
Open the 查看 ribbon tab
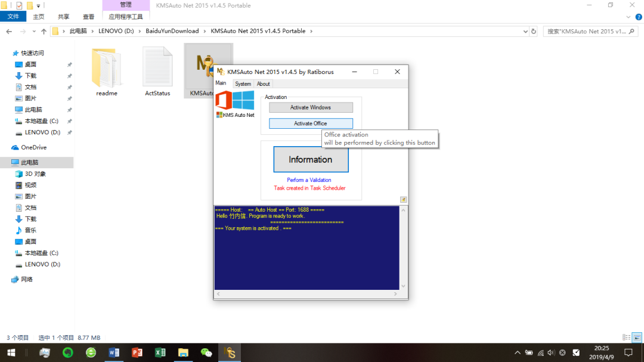coord(88,17)
